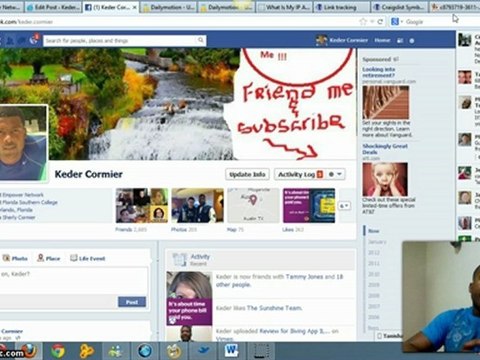Expand more profile sections dropdown after Likes
This screenshot has width=480, height=360.
click(344, 206)
